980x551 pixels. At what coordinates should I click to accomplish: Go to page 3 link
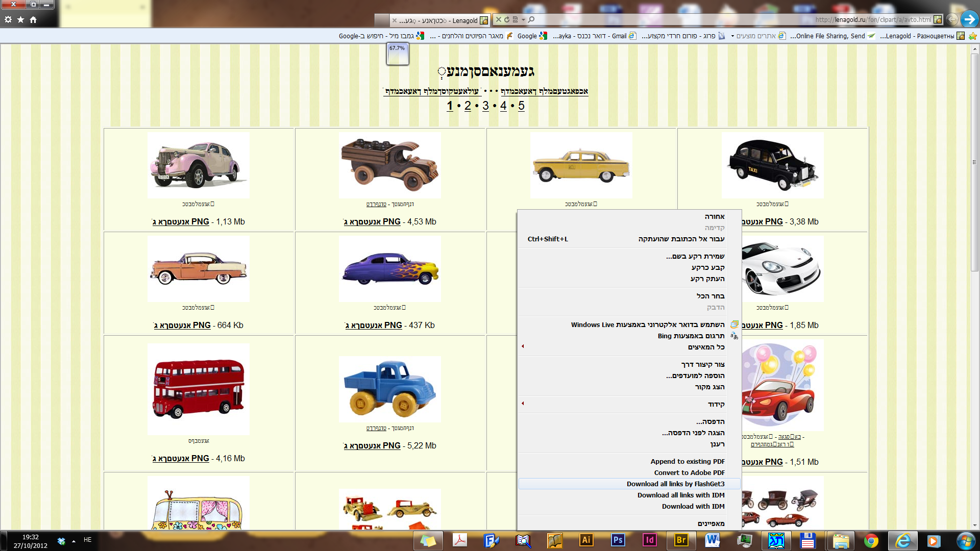click(x=485, y=106)
